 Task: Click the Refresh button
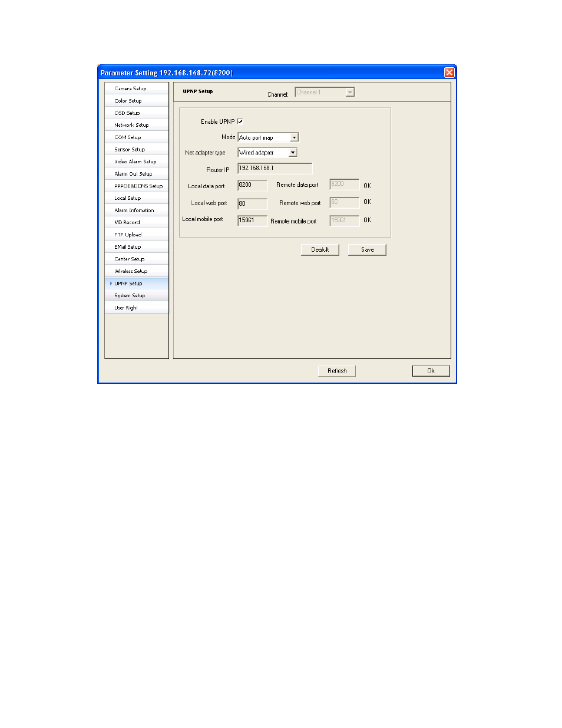337,371
